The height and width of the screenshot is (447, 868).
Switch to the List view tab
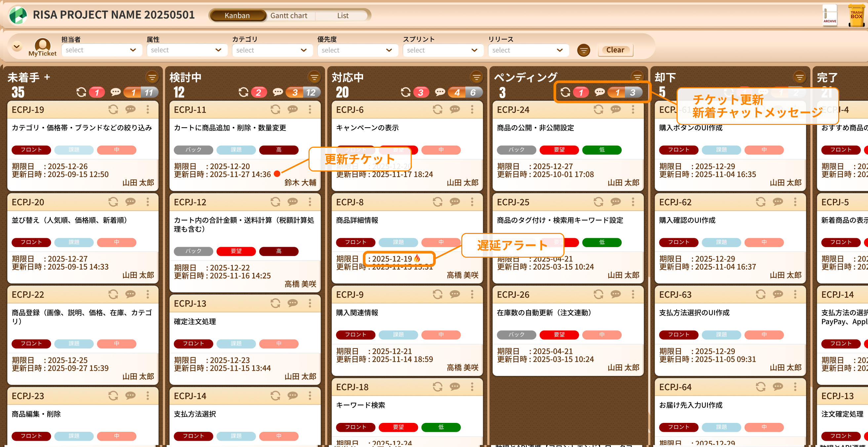(x=343, y=16)
